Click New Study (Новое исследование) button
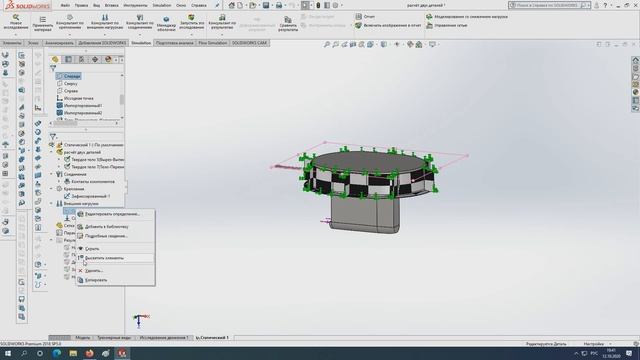The height and width of the screenshot is (360, 640). pos(16,22)
